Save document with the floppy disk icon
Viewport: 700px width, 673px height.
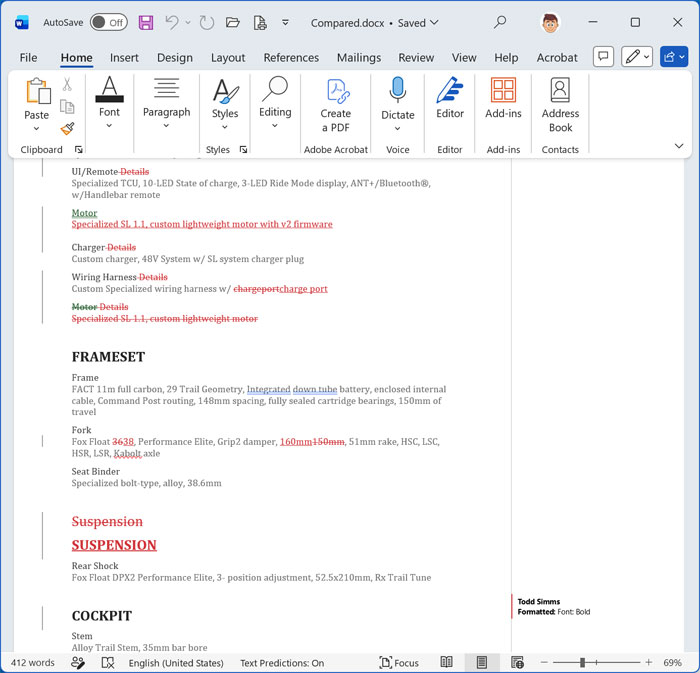tap(146, 22)
